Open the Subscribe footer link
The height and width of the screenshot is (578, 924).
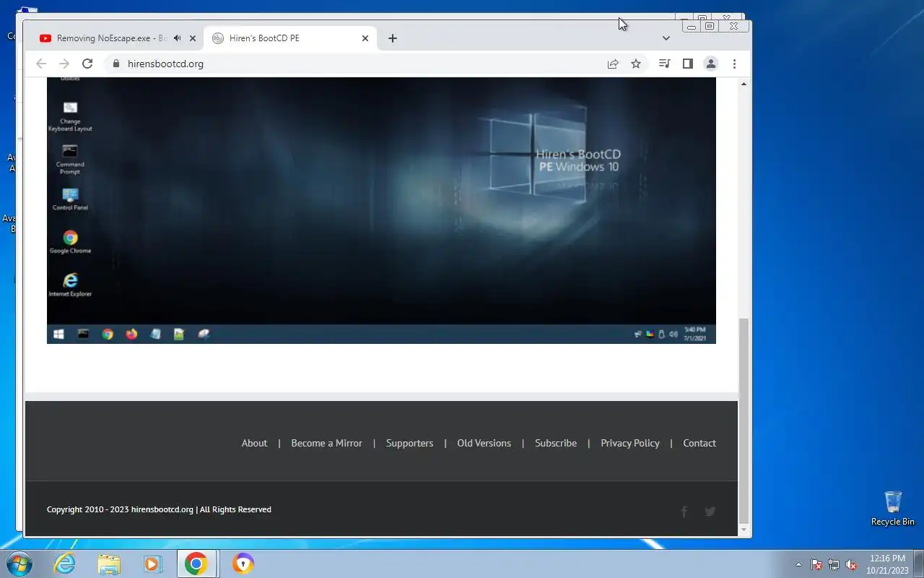[556, 443]
